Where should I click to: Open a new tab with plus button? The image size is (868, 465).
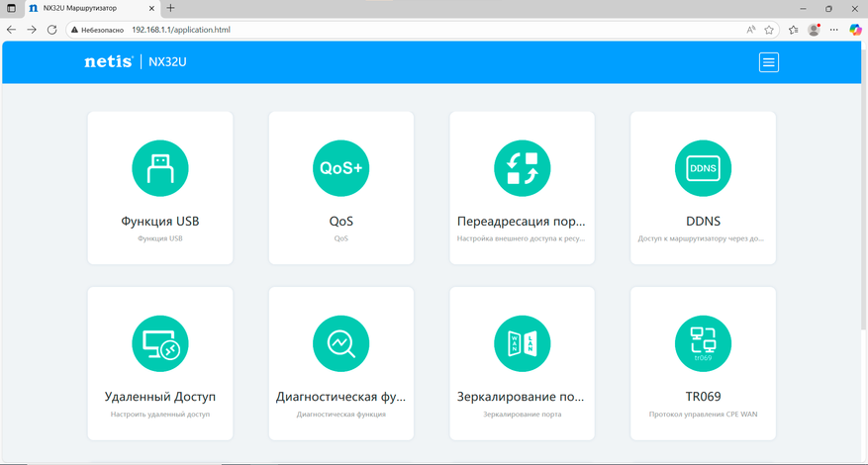tap(170, 8)
